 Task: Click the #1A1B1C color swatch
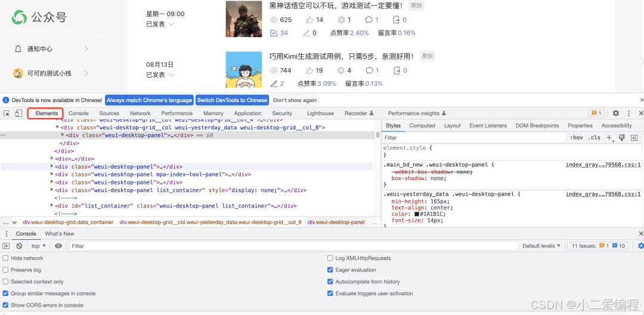[x=417, y=214]
